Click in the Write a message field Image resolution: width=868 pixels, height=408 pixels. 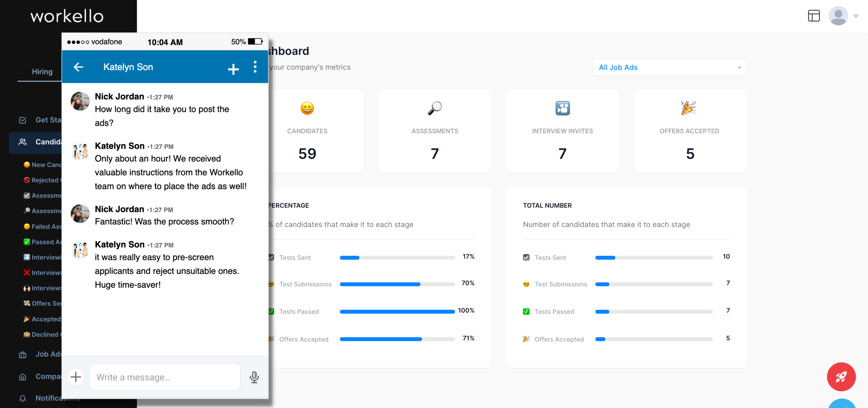click(165, 377)
